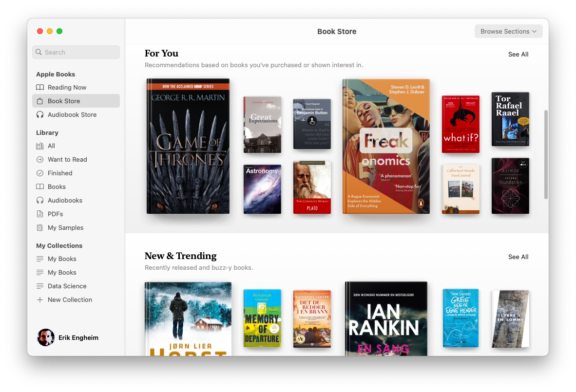This screenshot has height=392, width=576.
Task: Click the Search input field
Action: coord(76,52)
